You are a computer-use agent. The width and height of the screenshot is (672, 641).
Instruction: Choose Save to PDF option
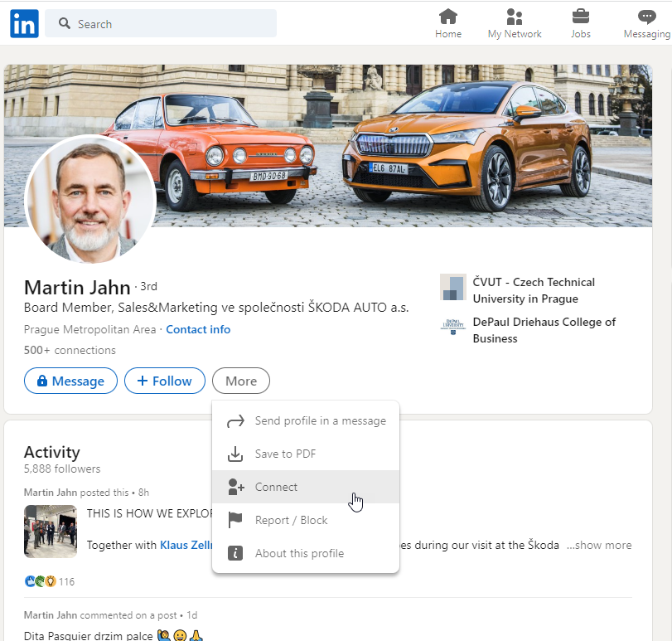(x=285, y=454)
